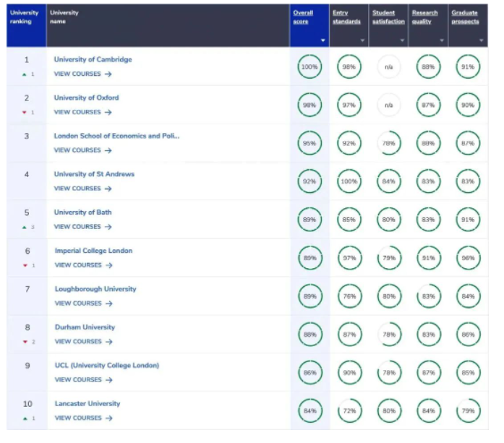View courses for University of Cambridge
The height and width of the screenshot is (443, 504).
coord(82,74)
